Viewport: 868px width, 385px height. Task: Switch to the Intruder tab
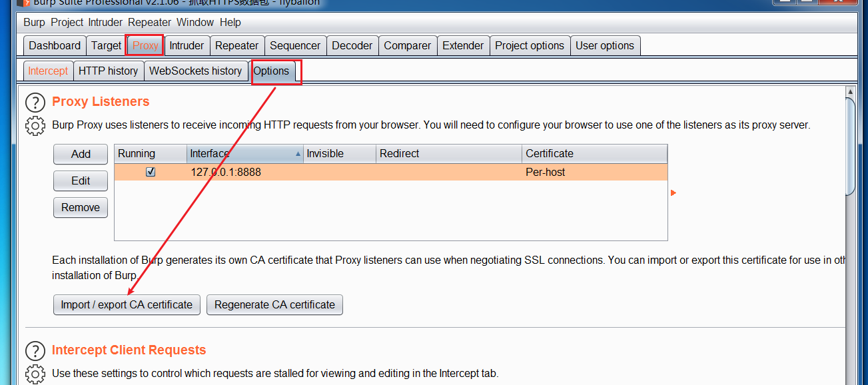187,45
